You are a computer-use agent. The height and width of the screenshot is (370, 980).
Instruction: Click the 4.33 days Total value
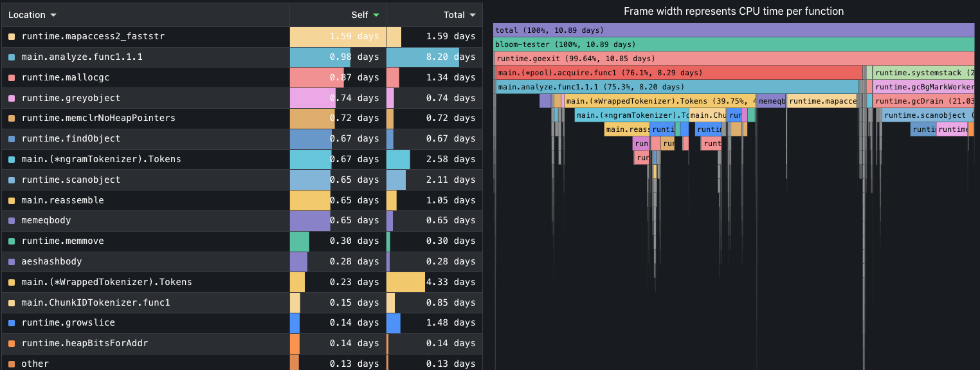click(451, 282)
